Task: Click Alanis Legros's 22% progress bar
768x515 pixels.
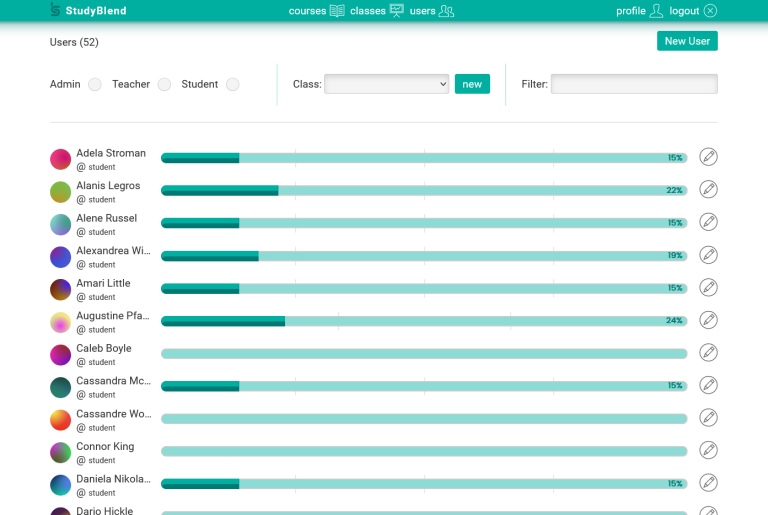Action: pyautogui.click(x=424, y=190)
